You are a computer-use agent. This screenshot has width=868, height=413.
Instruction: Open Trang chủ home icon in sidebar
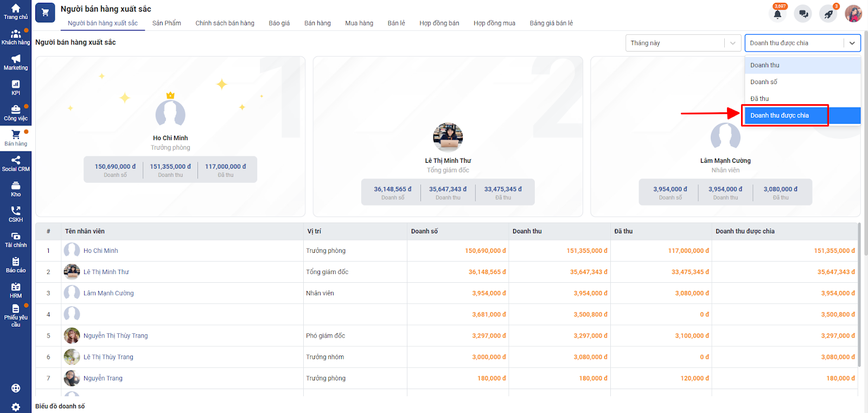click(x=16, y=12)
